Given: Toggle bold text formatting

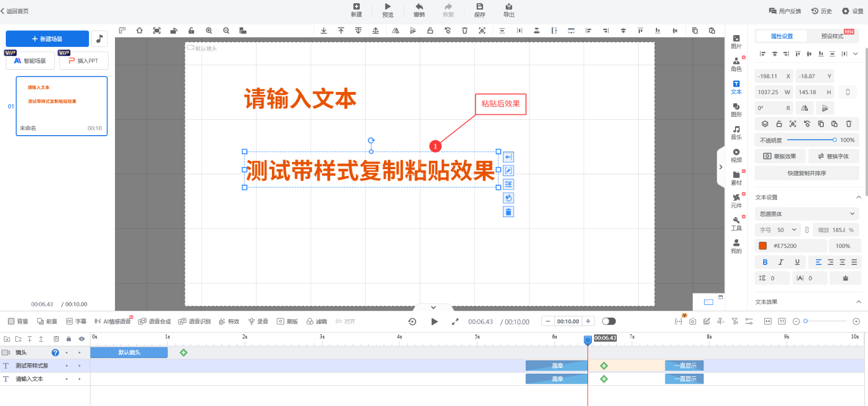Looking at the screenshot, I should 765,262.
